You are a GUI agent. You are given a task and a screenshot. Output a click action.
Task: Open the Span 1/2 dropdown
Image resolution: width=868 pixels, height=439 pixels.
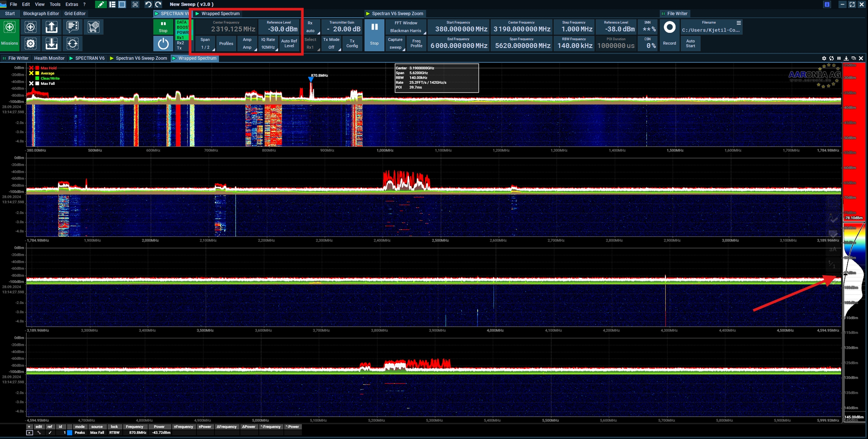click(x=205, y=44)
